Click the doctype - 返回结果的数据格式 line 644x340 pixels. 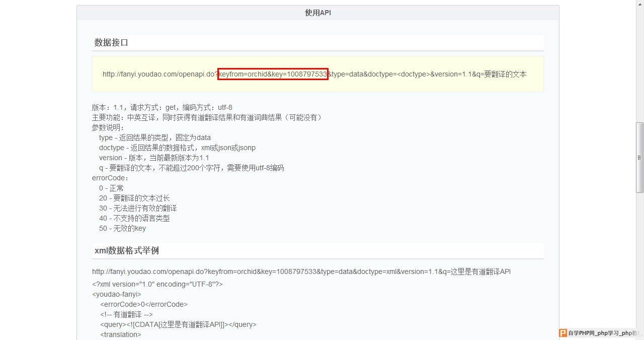(178, 148)
